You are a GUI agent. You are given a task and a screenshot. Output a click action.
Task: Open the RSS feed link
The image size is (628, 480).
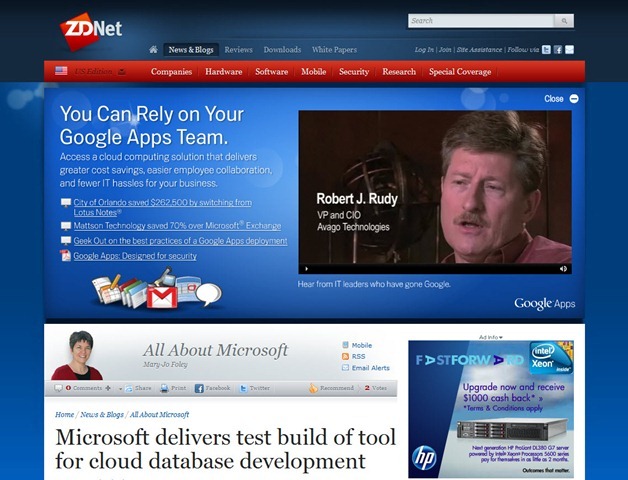(x=358, y=356)
